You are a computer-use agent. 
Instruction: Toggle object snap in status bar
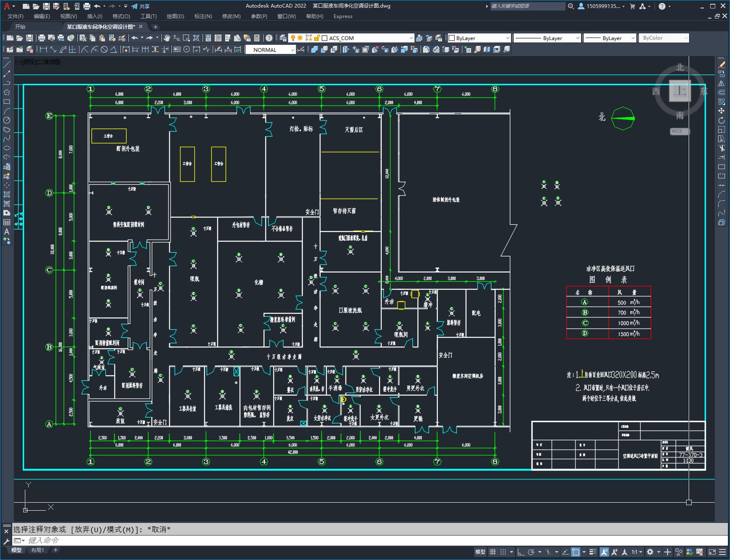[576, 552]
